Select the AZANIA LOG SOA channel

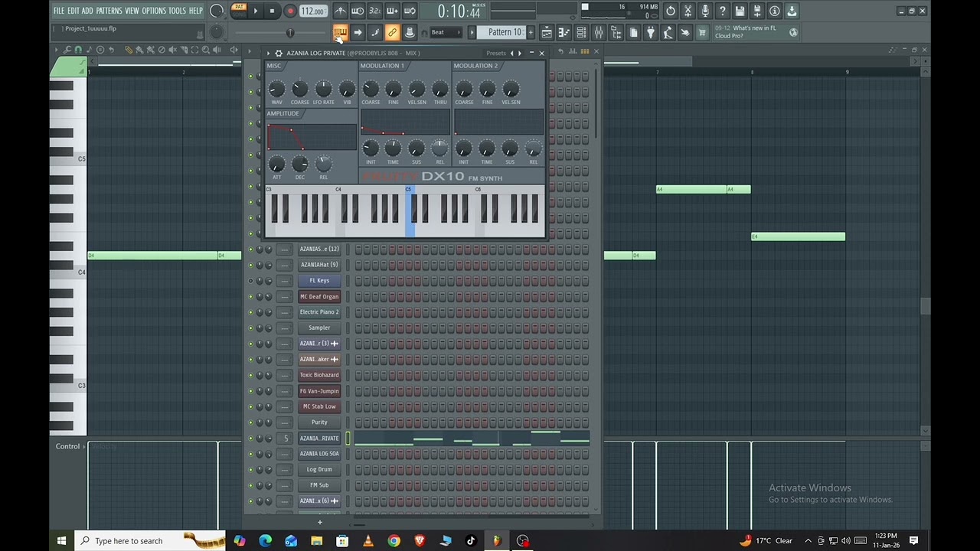point(319,454)
